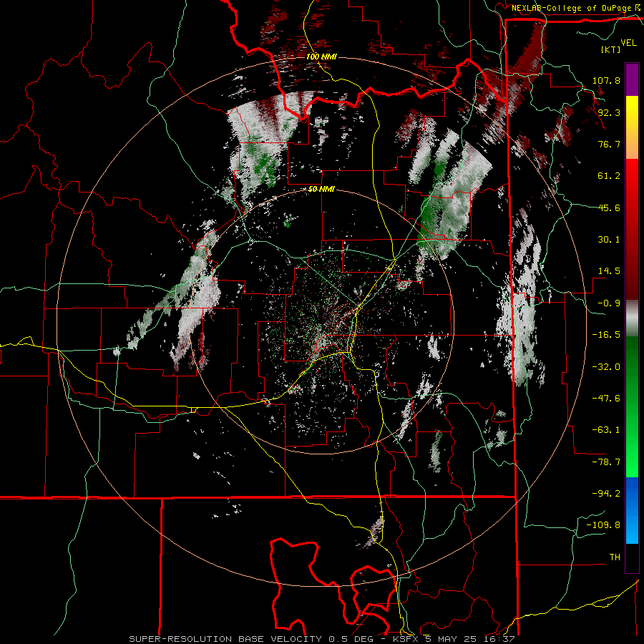Click the 61.2 value on velocity scale
This screenshot has width=644, height=644.
pyautogui.click(x=609, y=176)
